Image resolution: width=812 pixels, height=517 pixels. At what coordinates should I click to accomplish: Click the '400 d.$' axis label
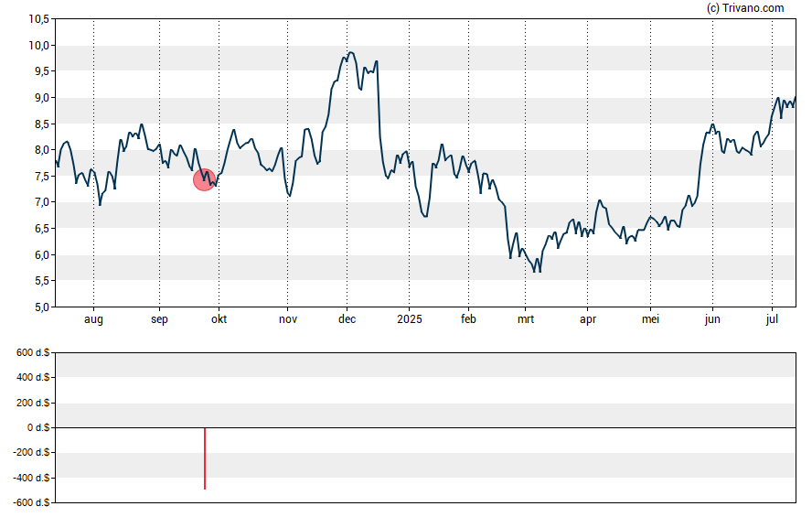33,378
